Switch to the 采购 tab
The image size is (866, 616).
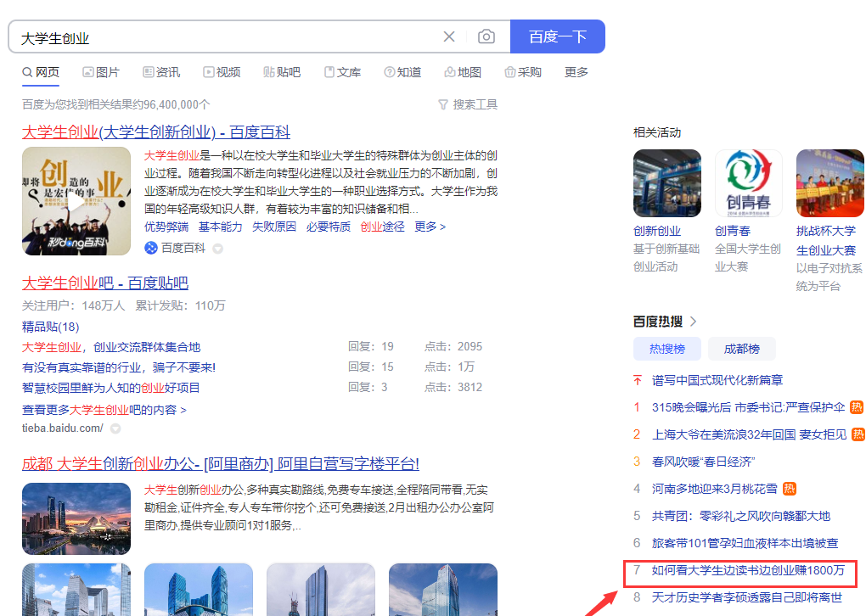[x=523, y=72]
